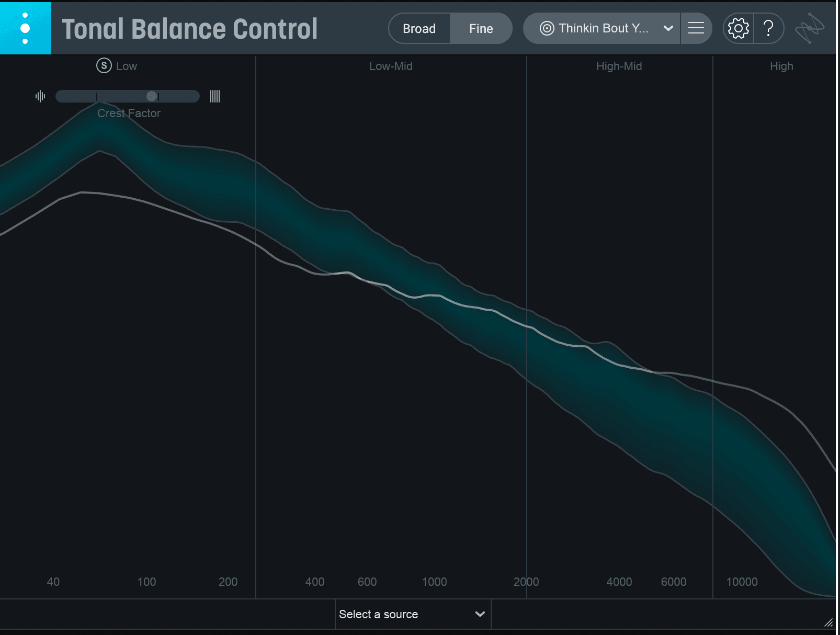Image resolution: width=840 pixels, height=635 pixels.
Task: Open settings with the gear icon
Action: click(x=738, y=28)
